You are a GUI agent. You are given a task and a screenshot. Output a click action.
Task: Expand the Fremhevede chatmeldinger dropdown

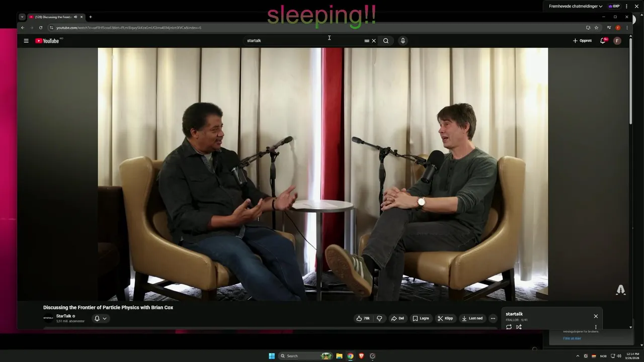pyautogui.click(x=576, y=6)
